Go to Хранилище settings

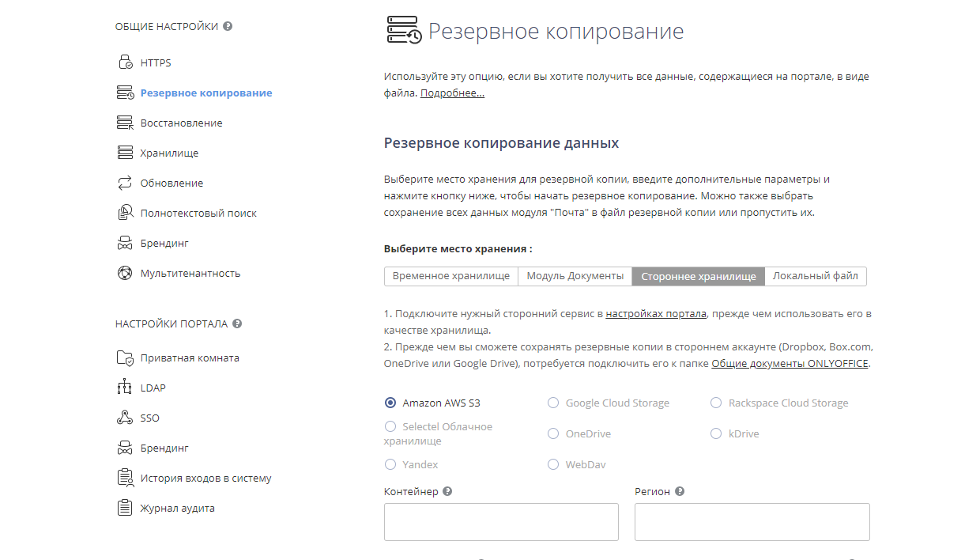[169, 153]
